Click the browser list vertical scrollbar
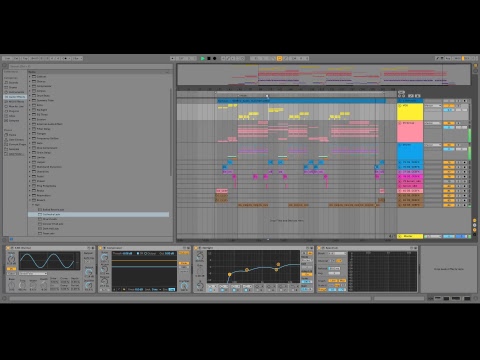This screenshot has width=480, height=360. [x=171, y=132]
